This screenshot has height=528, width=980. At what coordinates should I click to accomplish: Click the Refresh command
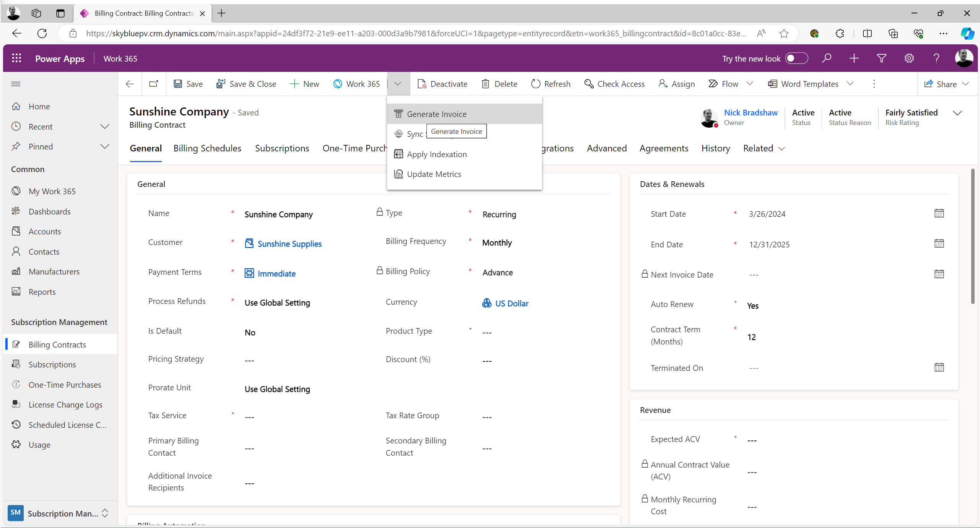tap(550, 84)
